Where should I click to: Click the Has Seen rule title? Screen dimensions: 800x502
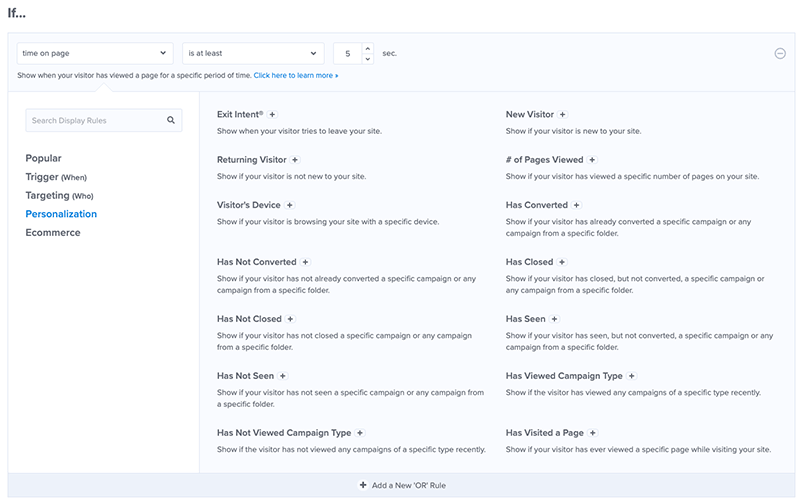tap(526, 319)
